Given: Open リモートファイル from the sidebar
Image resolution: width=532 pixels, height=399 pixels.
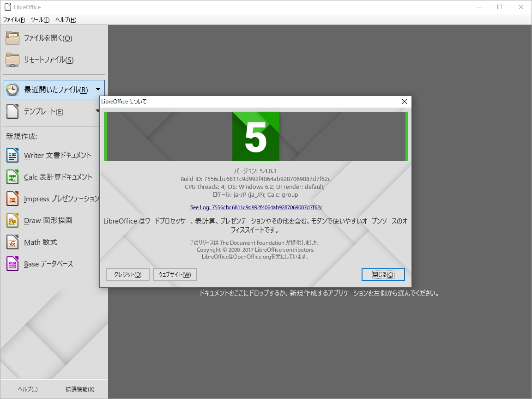Looking at the screenshot, I should [48, 60].
